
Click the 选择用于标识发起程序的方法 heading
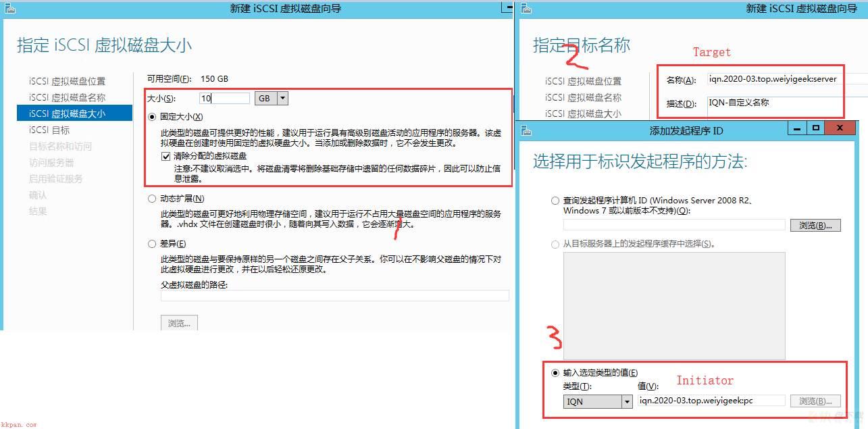[640, 161]
